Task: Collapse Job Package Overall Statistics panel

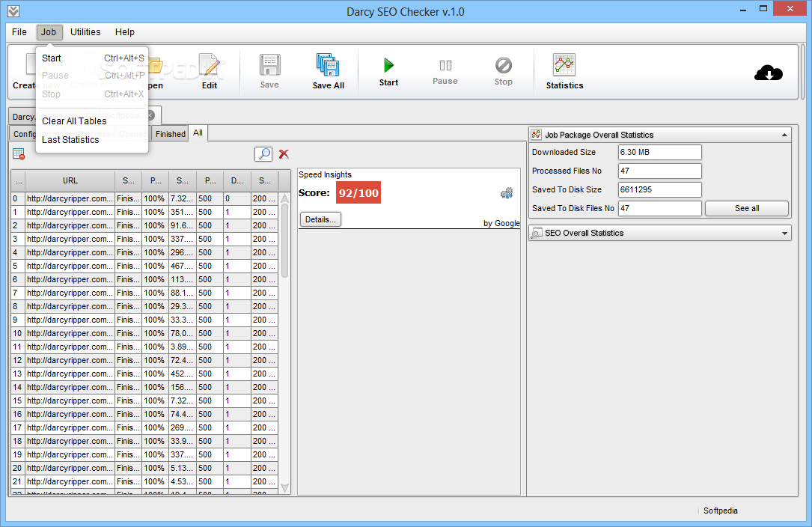Action: [784, 135]
